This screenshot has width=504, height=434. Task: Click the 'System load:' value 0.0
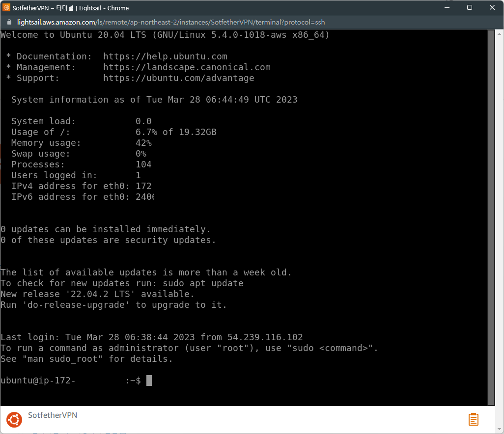(143, 121)
